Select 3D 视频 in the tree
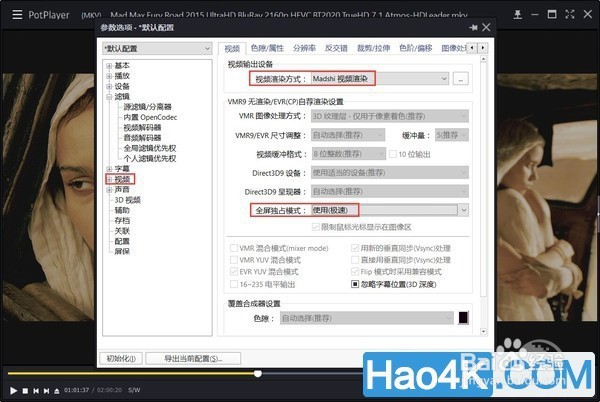This screenshot has height=402, width=600. click(x=127, y=200)
